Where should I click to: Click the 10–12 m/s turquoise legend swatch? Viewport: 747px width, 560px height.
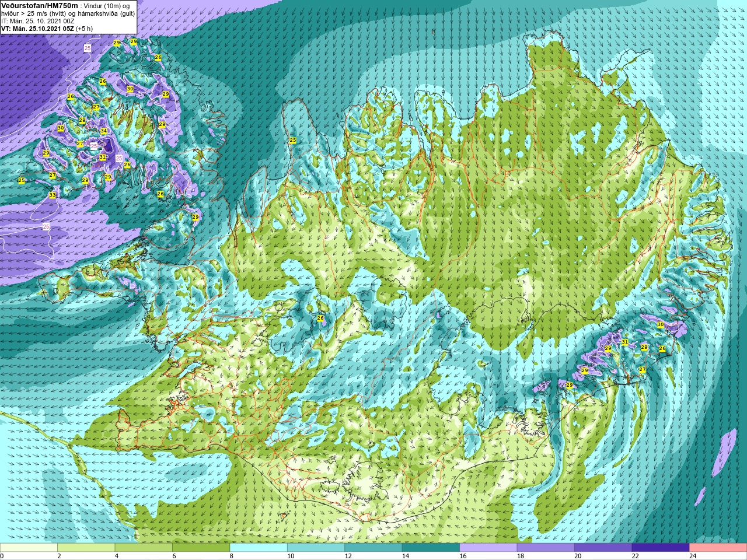tap(316, 548)
